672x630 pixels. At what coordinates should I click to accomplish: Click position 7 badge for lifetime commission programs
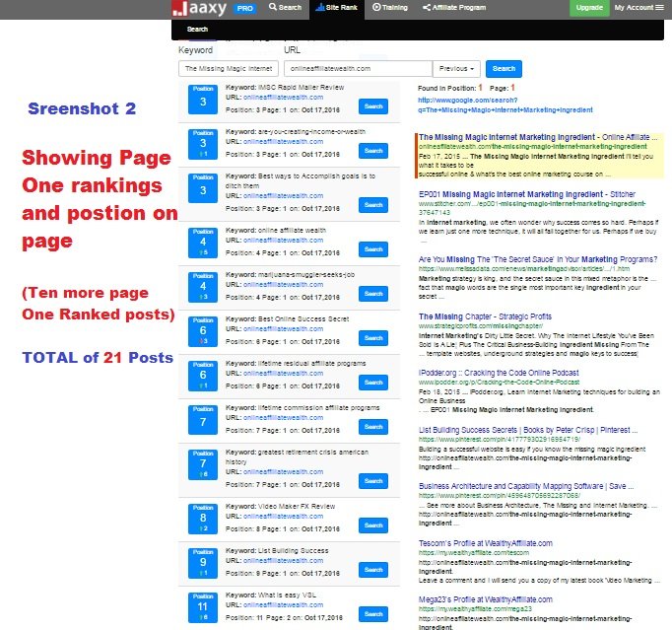pos(203,420)
